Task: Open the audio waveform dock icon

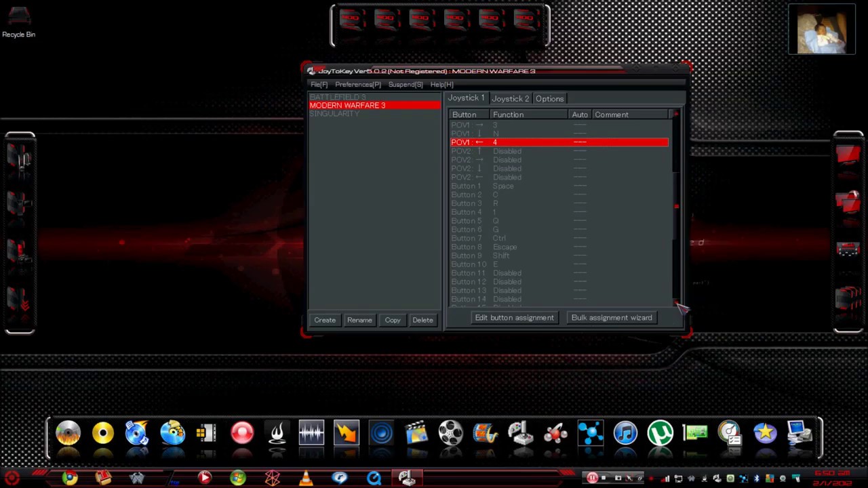Action: 311,433
